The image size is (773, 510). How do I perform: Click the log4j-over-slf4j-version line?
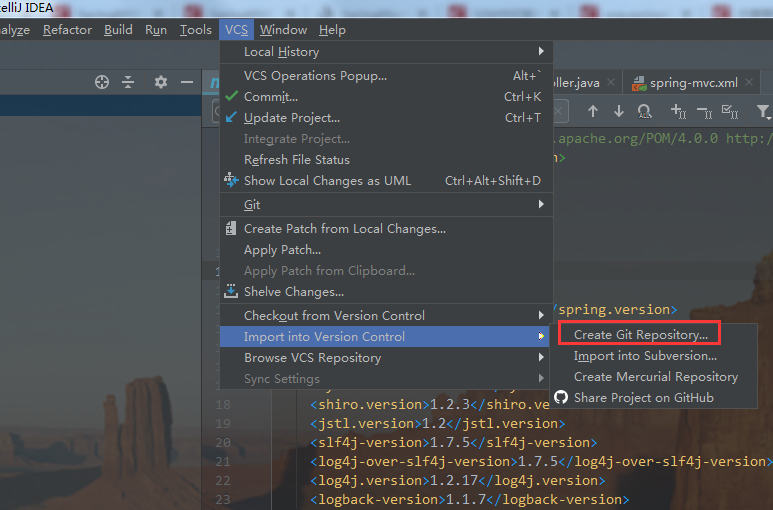(x=541, y=461)
